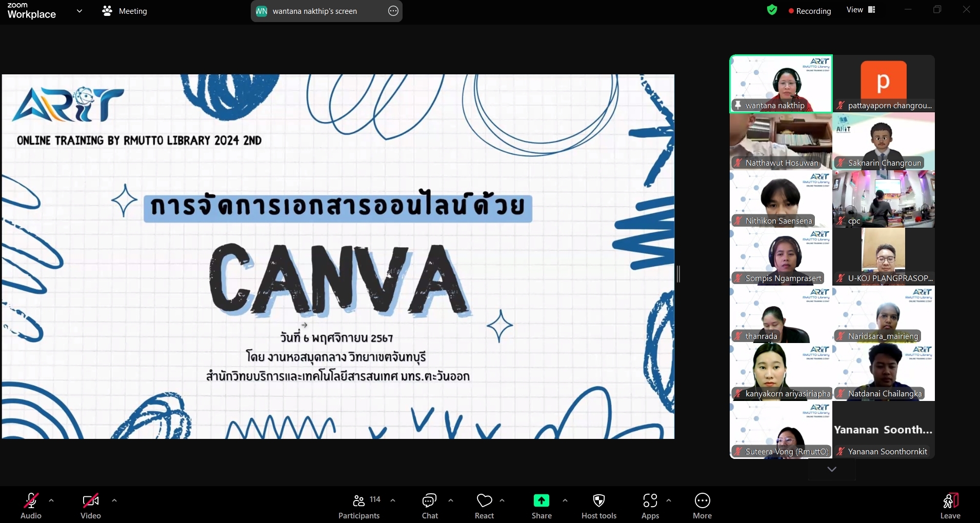Click muted mic icon on Naridsara_mairieng
This screenshot has height=523, width=980.
coord(841,336)
